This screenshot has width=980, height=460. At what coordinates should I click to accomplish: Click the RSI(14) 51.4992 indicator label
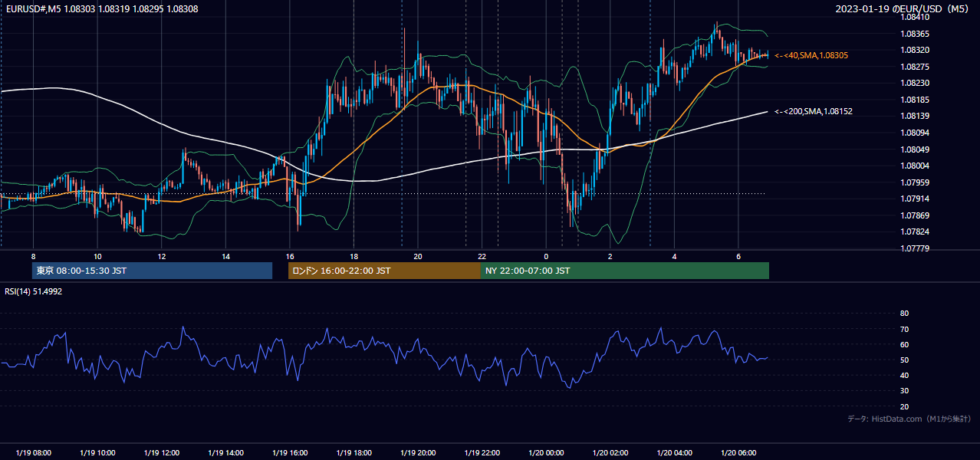(x=34, y=291)
